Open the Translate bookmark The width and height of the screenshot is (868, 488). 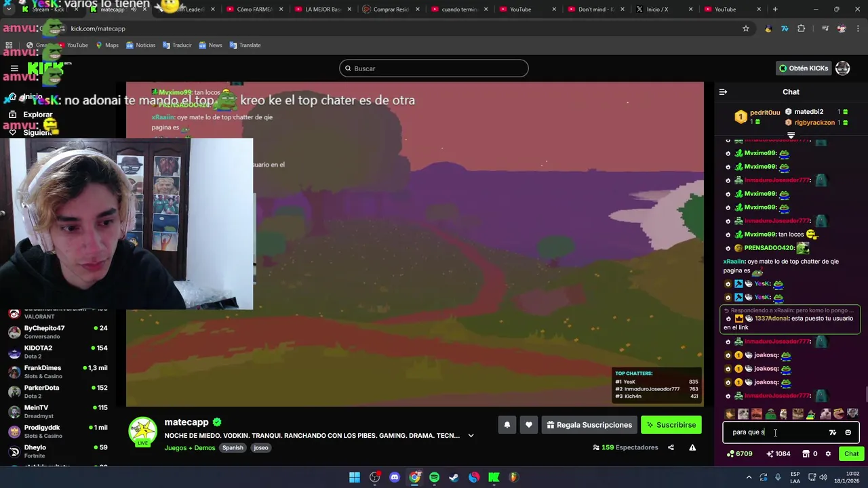pyautogui.click(x=245, y=45)
